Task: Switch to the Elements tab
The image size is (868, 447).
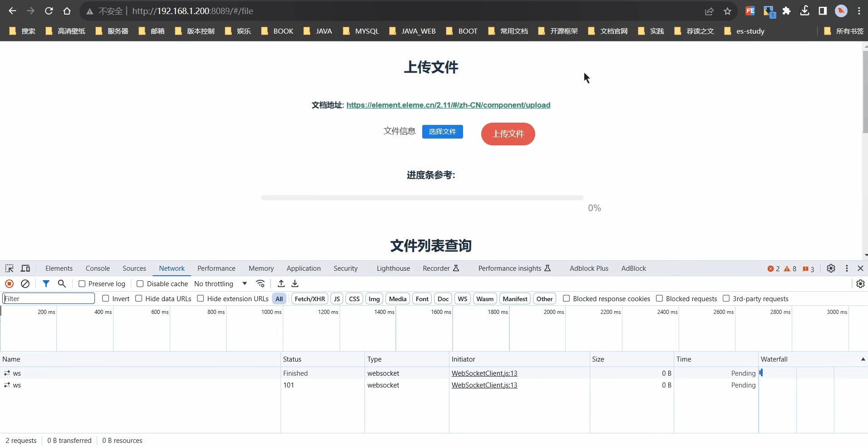Action: point(59,268)
